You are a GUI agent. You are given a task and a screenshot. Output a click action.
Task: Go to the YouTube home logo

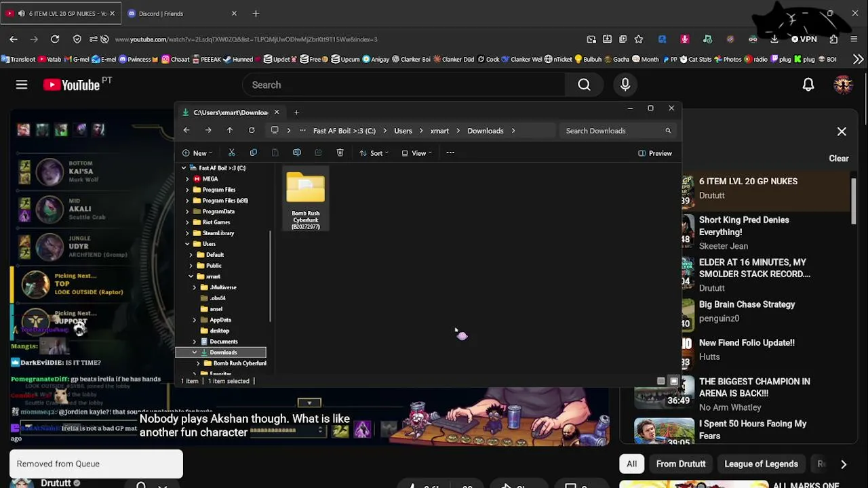point(72,85)
